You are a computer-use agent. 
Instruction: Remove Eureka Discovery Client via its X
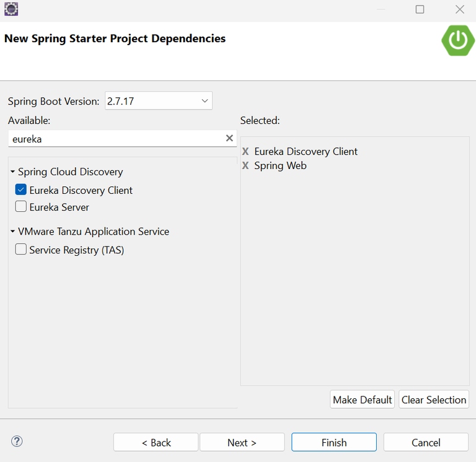(245, 151)
